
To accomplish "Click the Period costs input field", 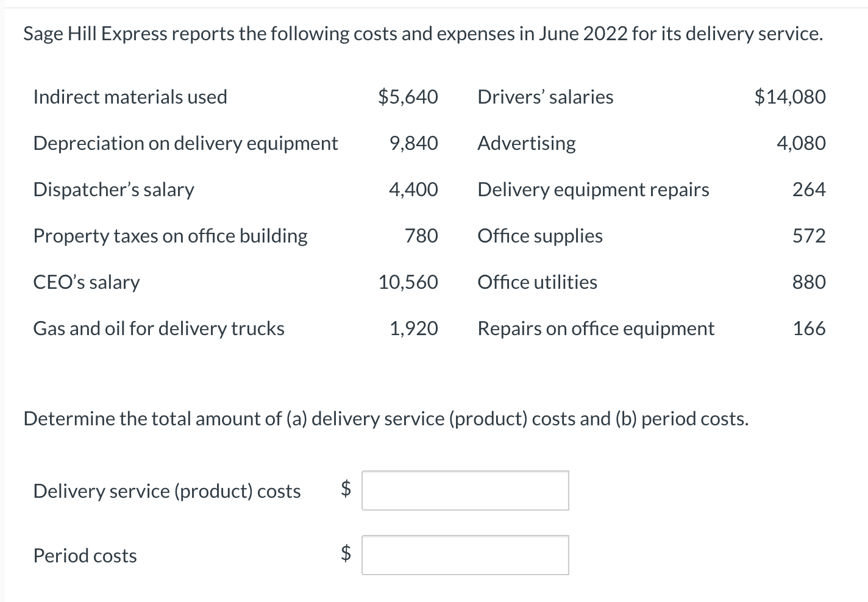I will pos(465,555).
